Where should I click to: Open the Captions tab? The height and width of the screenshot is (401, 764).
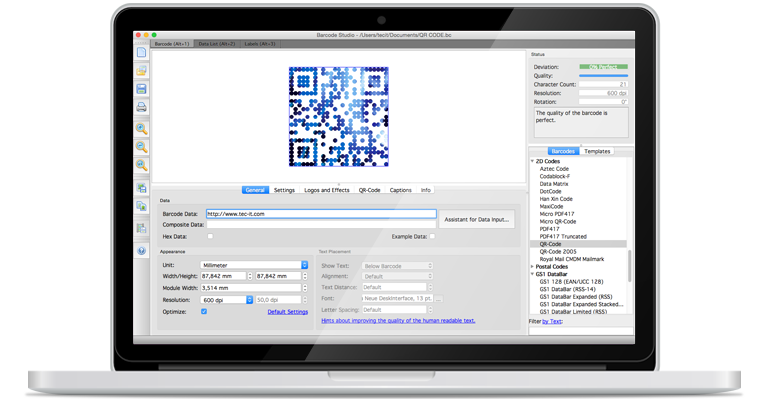pyautogui.click(x=401, y=190)
